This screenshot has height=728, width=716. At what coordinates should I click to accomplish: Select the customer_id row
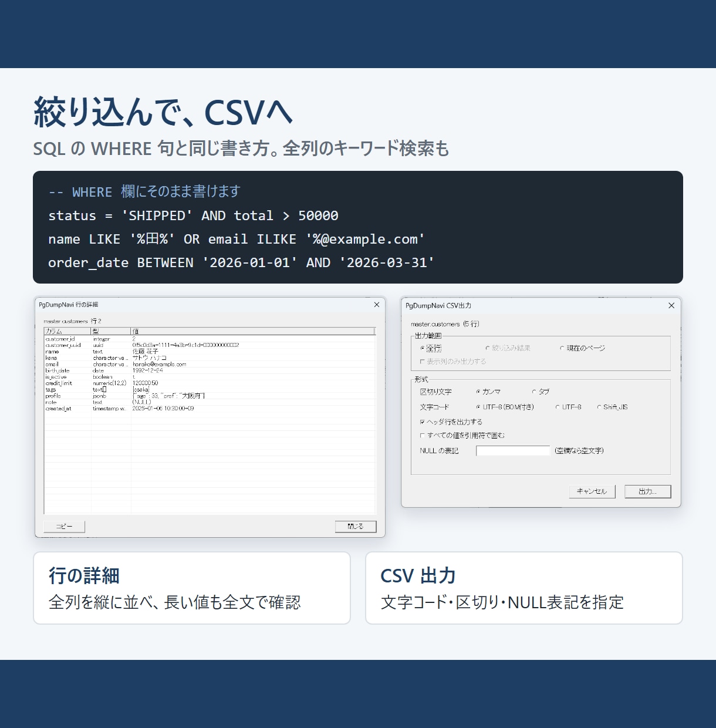pyautogui.click(x=210, y=339)
